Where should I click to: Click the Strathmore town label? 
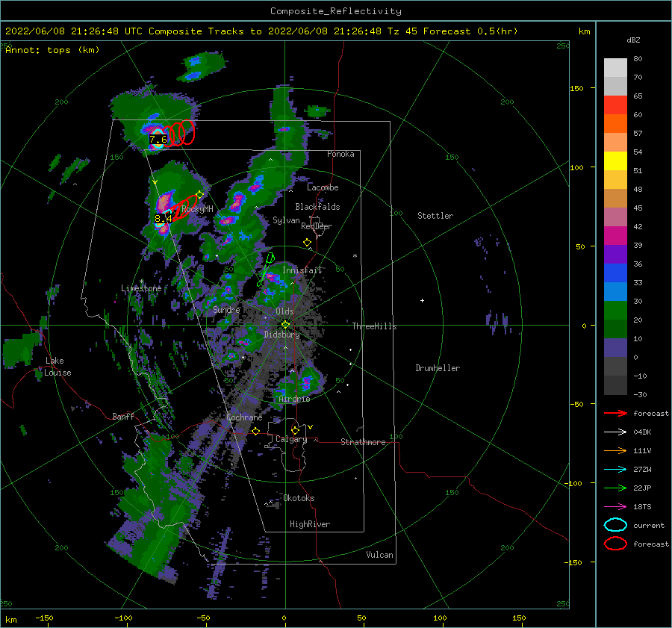point(363,442)
